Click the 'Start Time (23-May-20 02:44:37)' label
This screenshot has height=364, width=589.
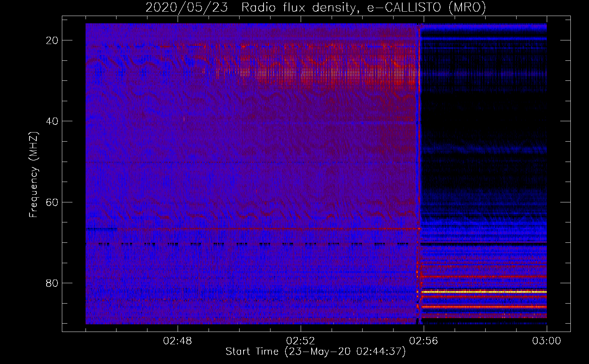tap(316, 352)
